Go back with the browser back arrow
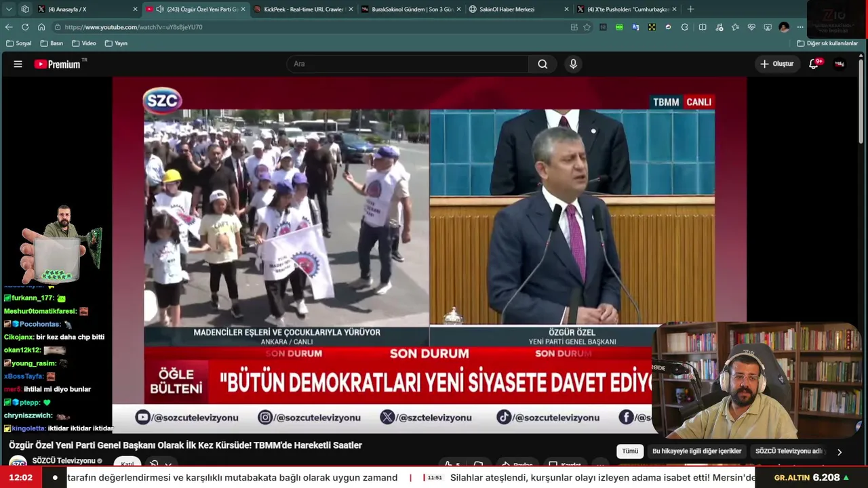868x488 pixels. click(9, 27)
